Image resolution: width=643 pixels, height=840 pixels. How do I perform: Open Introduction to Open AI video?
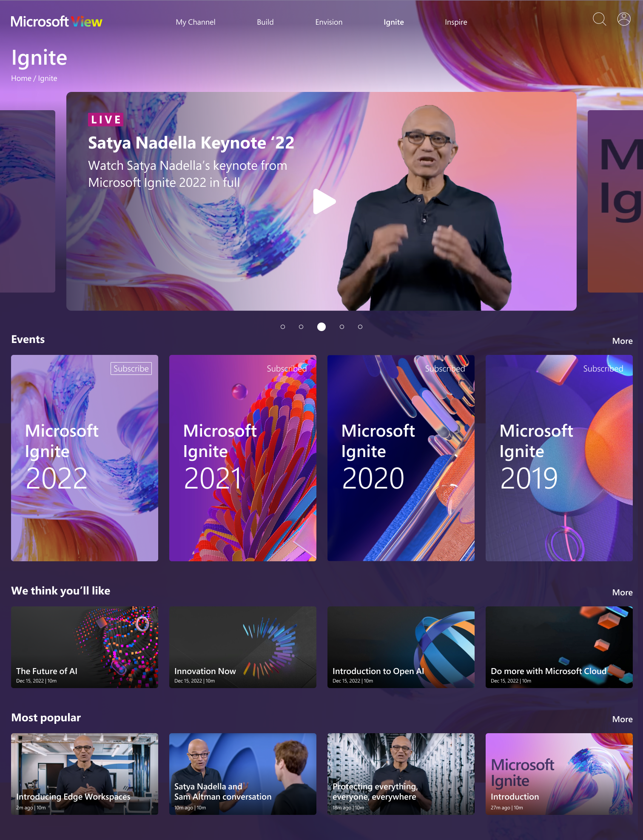(401, 647)
